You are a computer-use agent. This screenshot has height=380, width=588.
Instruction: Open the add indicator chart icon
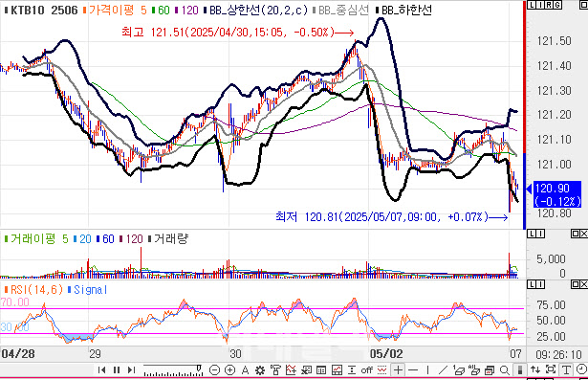tap(291, 369)
